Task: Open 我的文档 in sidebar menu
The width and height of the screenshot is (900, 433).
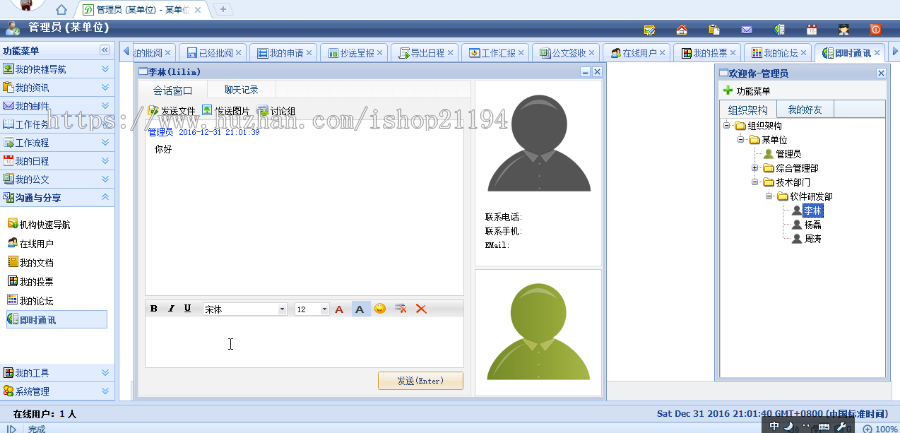Action: click(x=30, y=262)
